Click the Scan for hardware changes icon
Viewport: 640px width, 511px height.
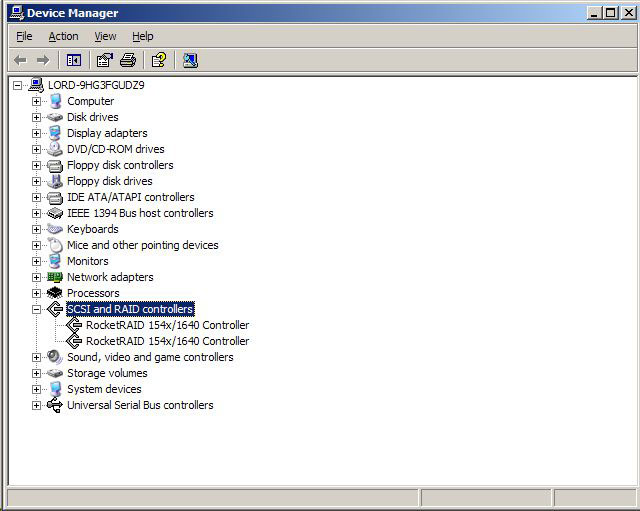[190, 60]
